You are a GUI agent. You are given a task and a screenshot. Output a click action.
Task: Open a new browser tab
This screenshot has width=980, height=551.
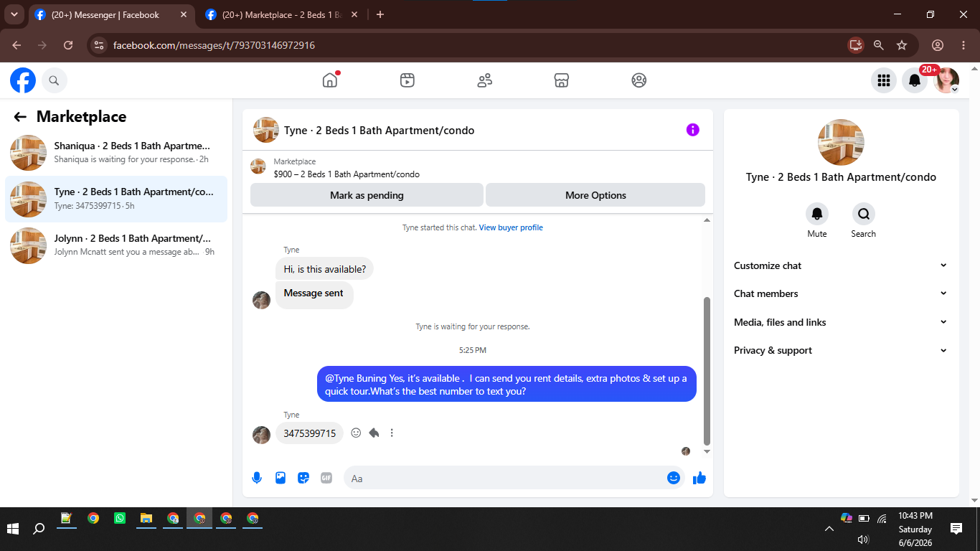click(380, 14)
